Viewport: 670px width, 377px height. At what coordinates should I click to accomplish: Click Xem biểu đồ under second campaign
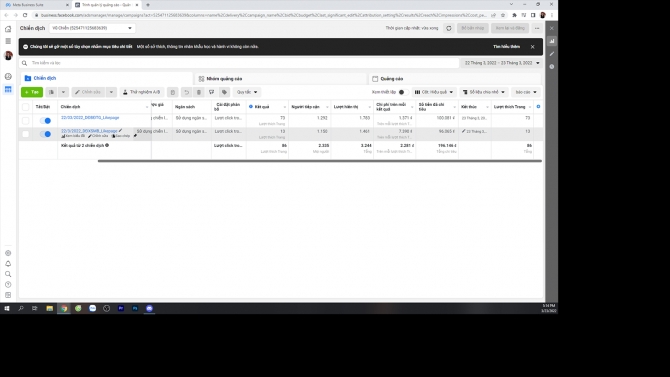click(73, 136)
